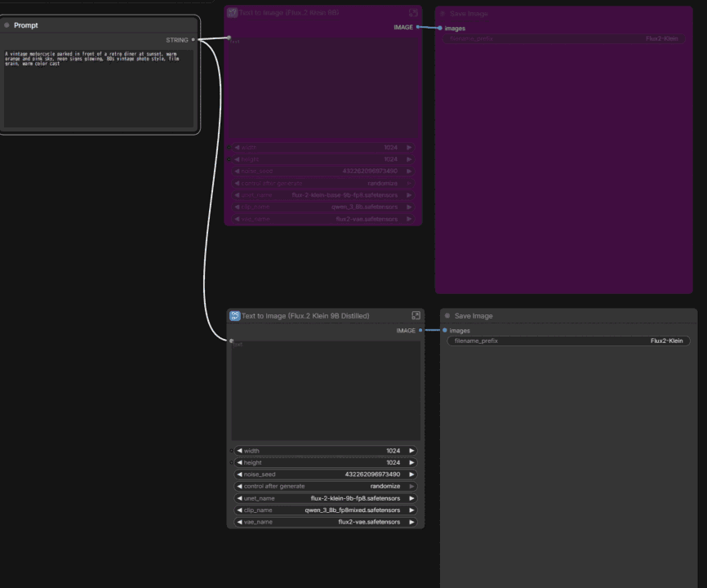This screenshot has width=707, height=588.
Task: Select Text to Image (Flux.2 Klein 9B Distilled) title
Action: click(305, 316)
